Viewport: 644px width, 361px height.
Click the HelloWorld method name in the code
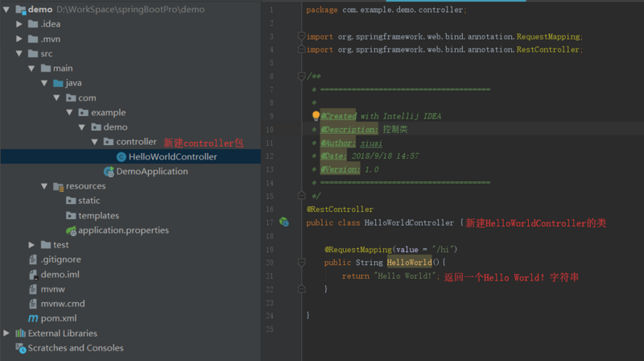click(409, 263)
